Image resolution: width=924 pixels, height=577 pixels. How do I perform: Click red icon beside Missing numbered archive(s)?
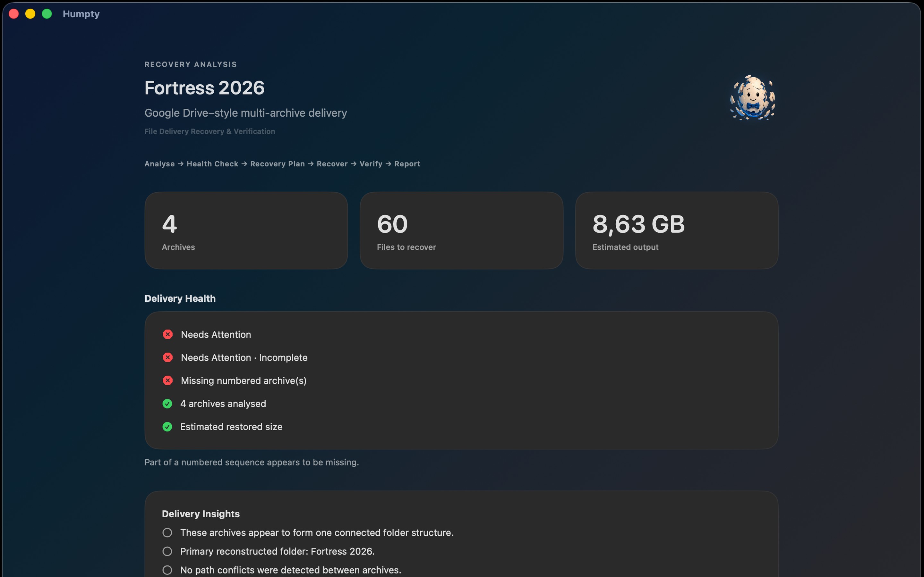tap(167, 380)
